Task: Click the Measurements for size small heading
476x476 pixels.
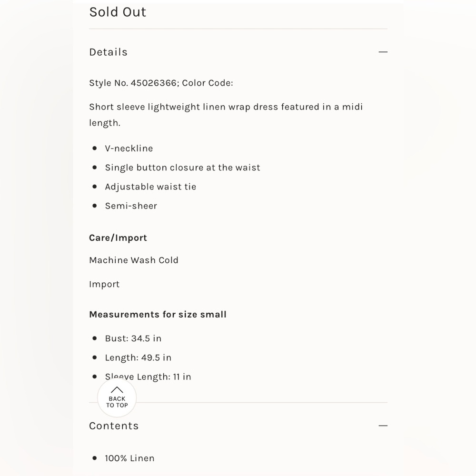Action: (x=158, y=314)
